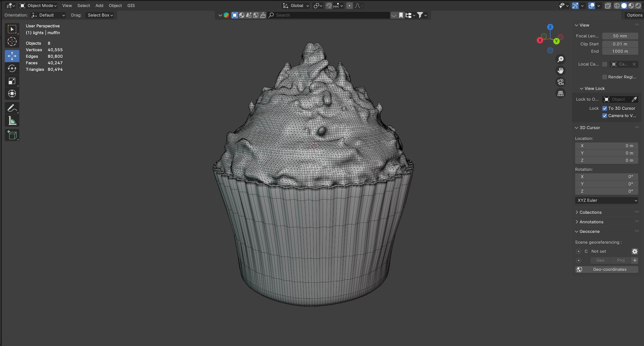Expand the Collections panel
The image size is (644, 346).
[590, 212]
